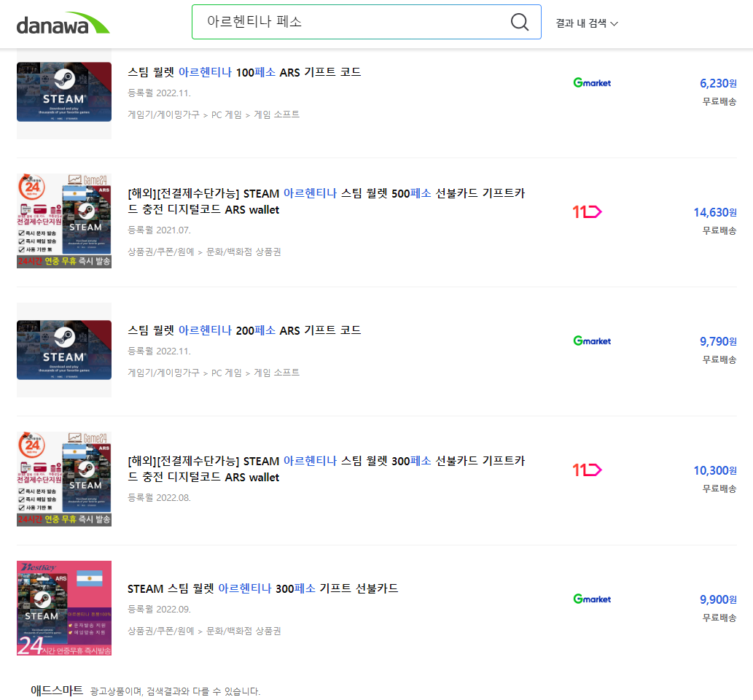Image resolution: width=753 pixels, height=700 pixels.
Task: Click the danawa logo
Action: click(63, 23)
